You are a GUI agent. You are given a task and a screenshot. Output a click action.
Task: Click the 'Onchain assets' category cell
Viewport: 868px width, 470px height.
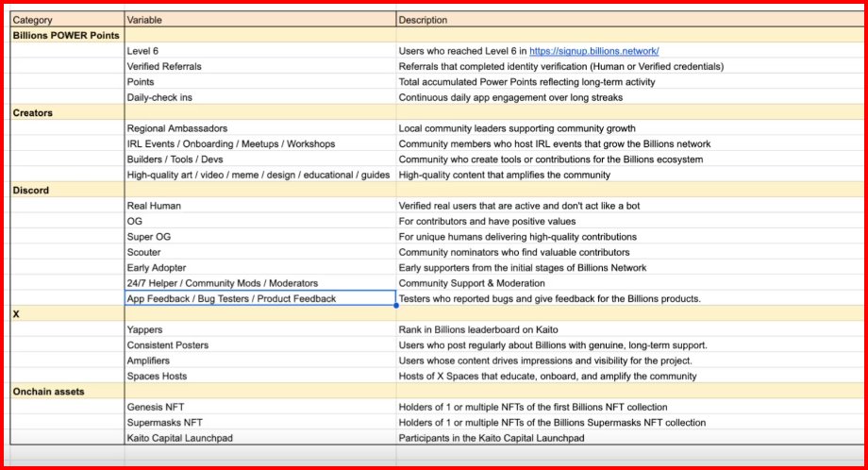[68, 392]
